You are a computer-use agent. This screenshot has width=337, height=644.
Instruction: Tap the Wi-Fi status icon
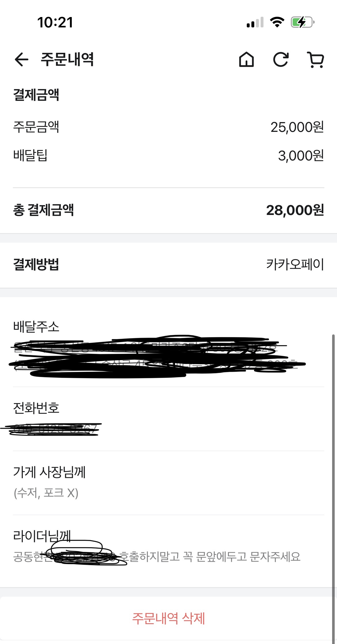click(277, 22)
